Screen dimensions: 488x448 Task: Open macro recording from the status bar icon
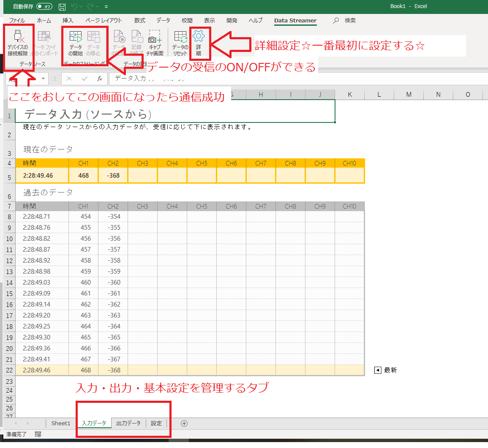(x=38, y=434)
